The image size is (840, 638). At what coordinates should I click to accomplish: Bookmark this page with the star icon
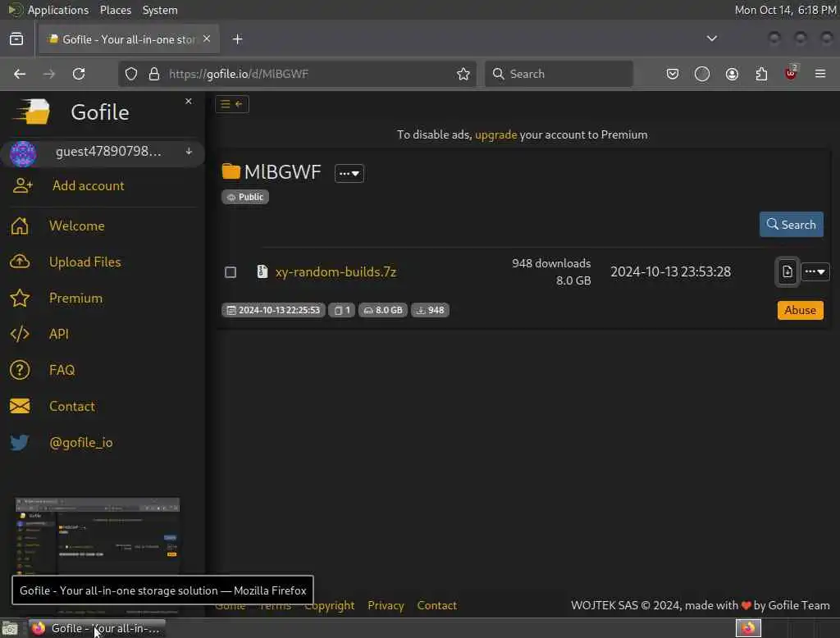[x=463, y=74]
